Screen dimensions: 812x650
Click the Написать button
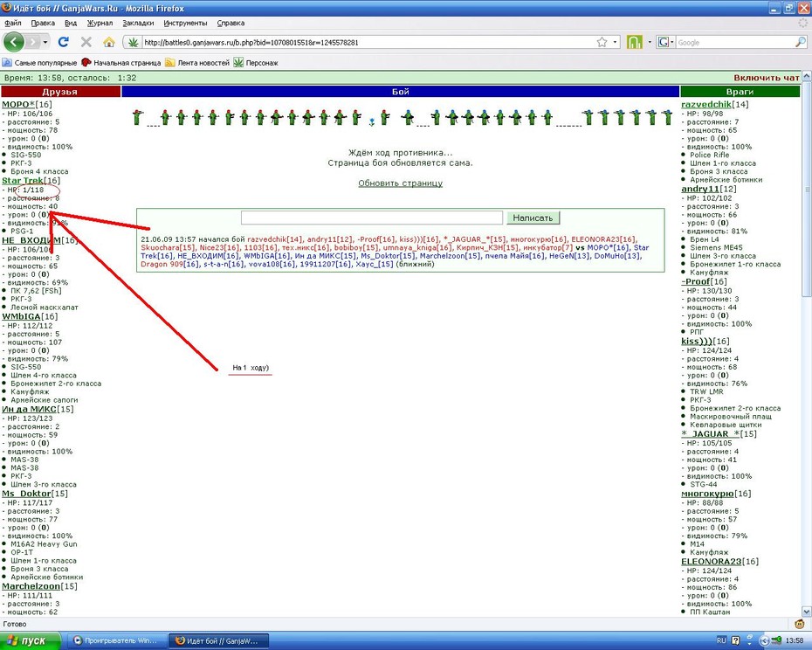tap(533, 218)
